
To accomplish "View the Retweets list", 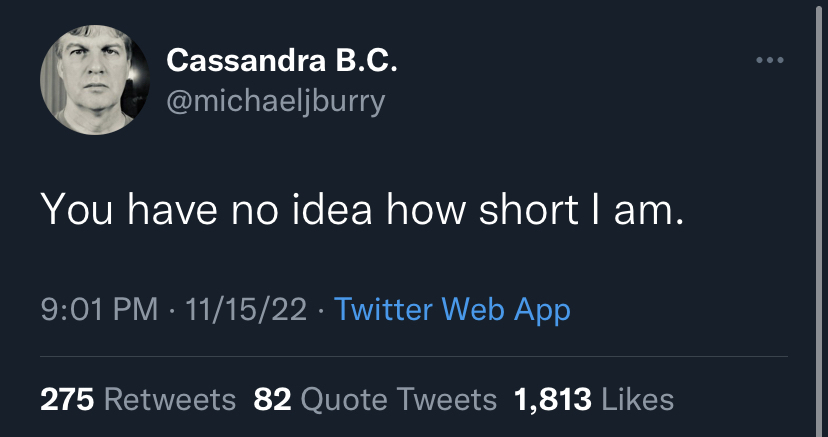I will click(170, 400).
